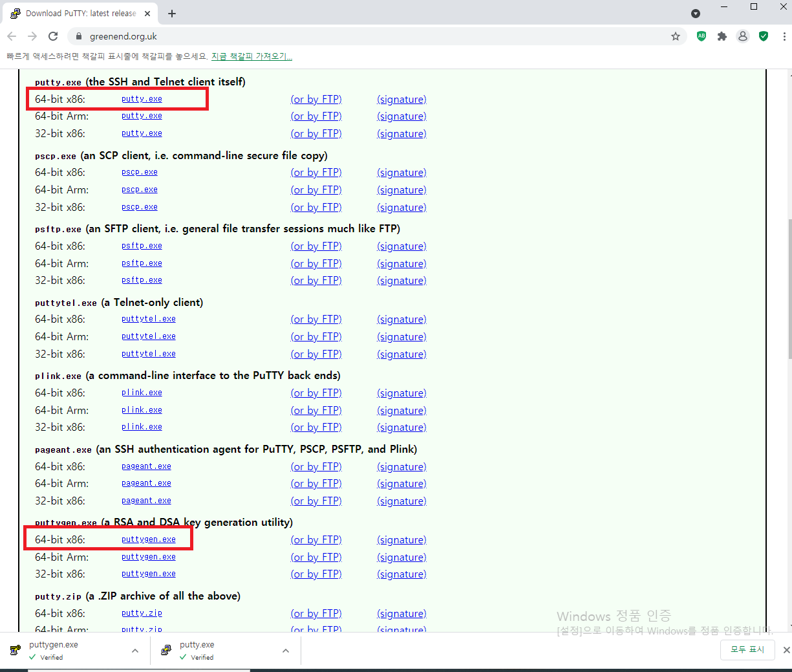
Task: Click the site lock icon in address bar
Action: click(x=79, y=36)
